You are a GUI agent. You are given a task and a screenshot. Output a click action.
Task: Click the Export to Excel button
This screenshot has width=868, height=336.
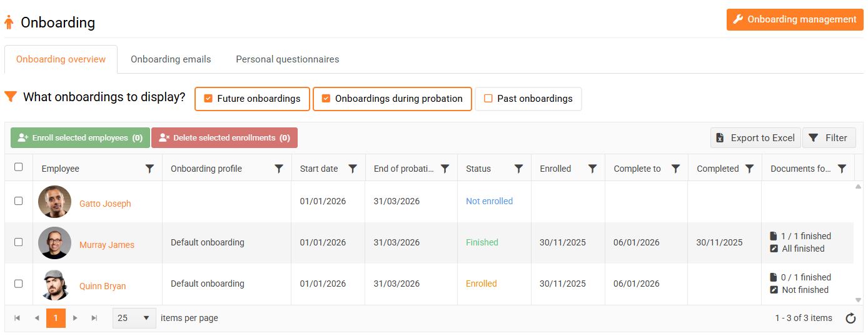(x=755, y=138)
